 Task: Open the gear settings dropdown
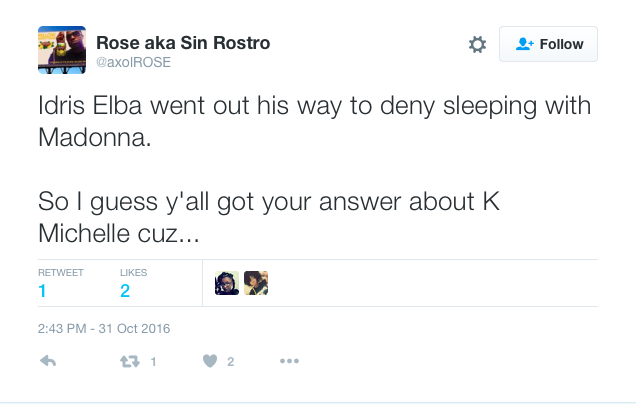pos(477,45)
